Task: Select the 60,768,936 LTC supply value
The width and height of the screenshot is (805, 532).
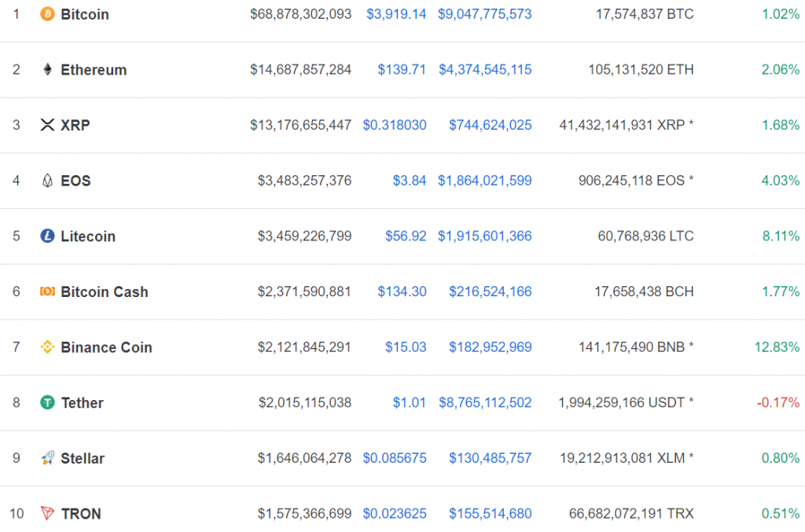Action: tap(645, 236)
